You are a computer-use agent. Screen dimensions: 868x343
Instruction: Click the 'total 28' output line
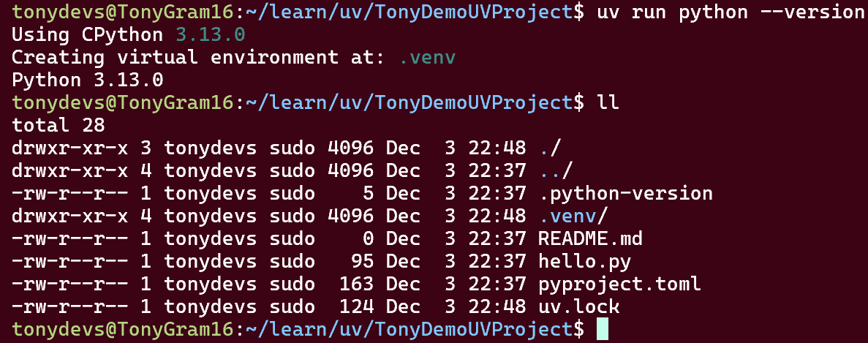click(x=58, y=125)
